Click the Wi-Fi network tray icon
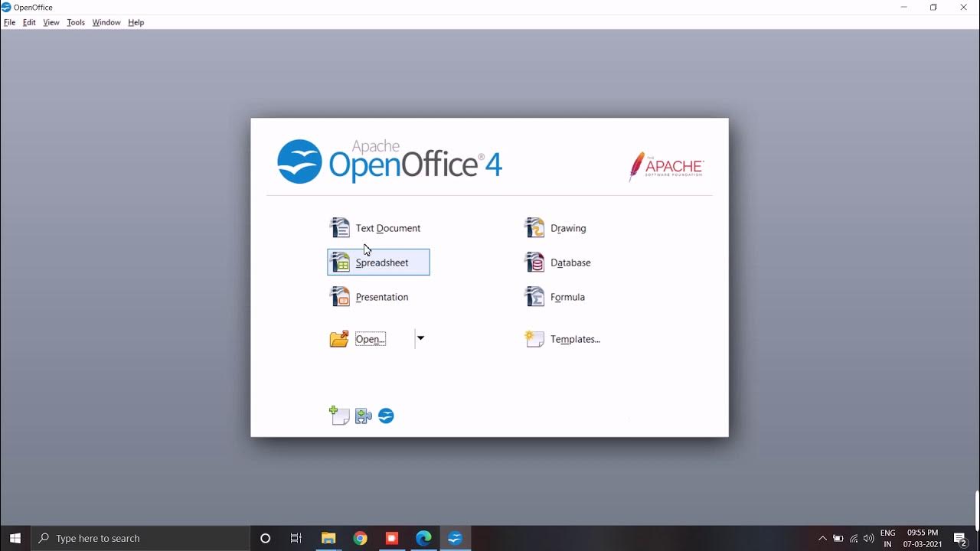Screen dimensions: 980x551 tap(854, 538)
